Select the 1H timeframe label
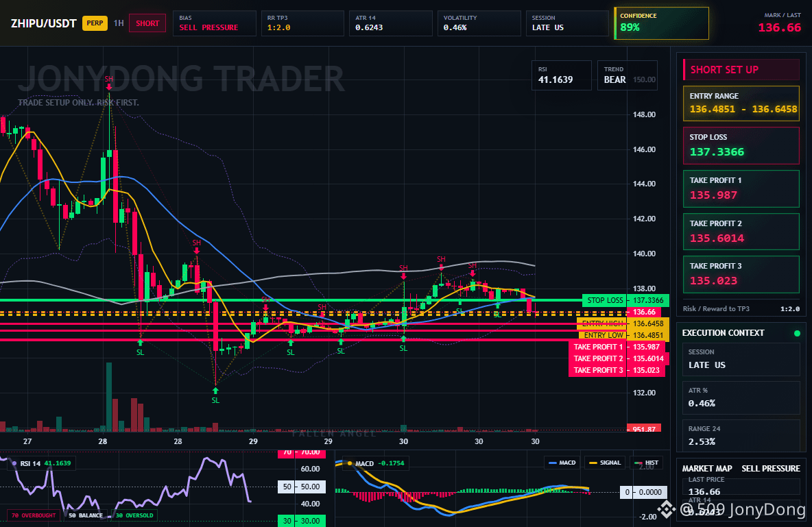This screenshot has height=527, width=812. [x=119, y=23]
